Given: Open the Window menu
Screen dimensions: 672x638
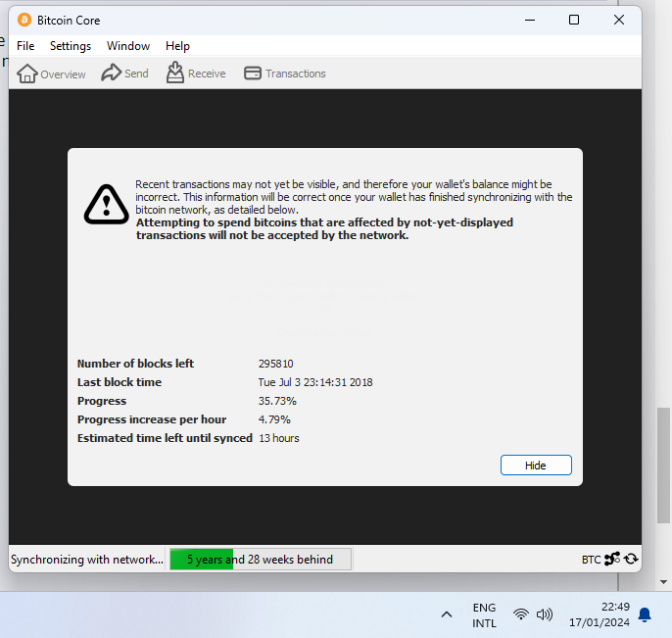Looking at the screenshot, I should click(128, 46).
